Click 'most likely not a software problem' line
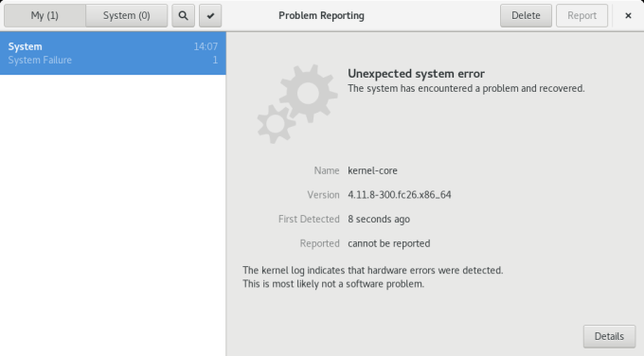Viewport: 644px width, 356px height. pyautogui.click(x=333, y=284)
